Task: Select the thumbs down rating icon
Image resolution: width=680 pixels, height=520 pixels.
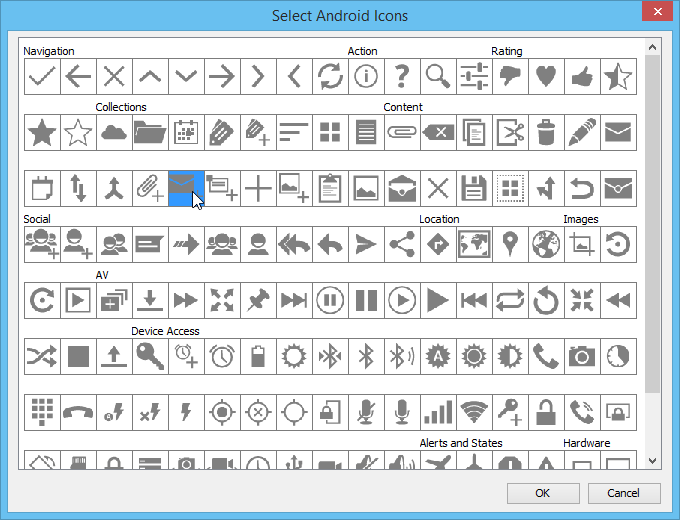Action: coord(510,76)
